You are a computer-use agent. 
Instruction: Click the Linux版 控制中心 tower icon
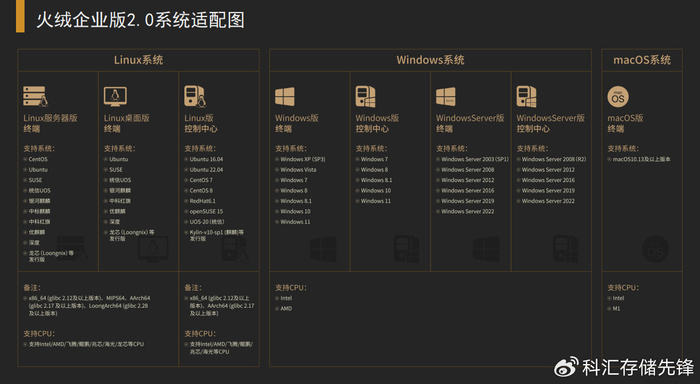tap(195, 96)
